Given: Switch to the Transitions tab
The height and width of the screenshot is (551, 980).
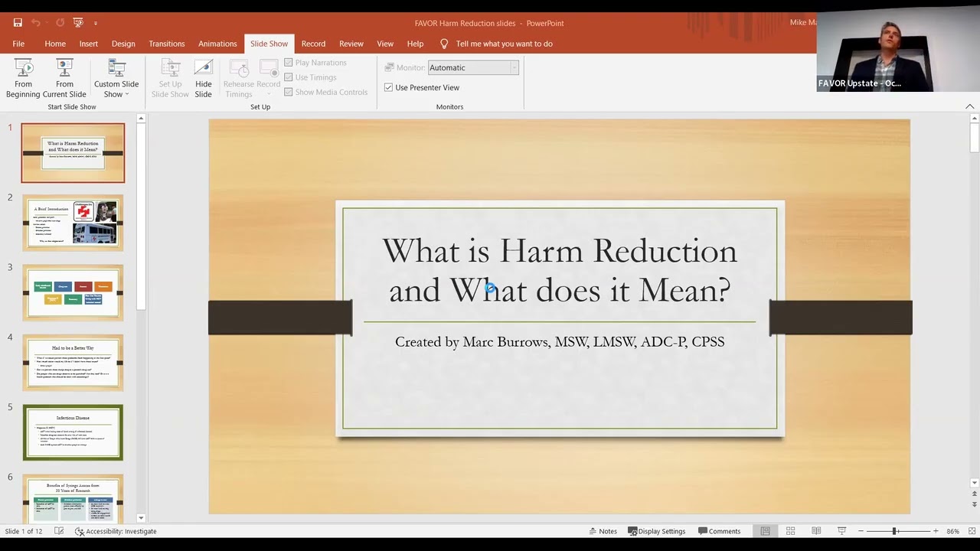Looking at the screenshot, I should (167, 44).
